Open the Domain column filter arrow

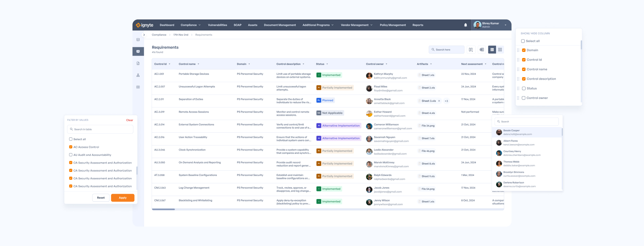point(249,64)
